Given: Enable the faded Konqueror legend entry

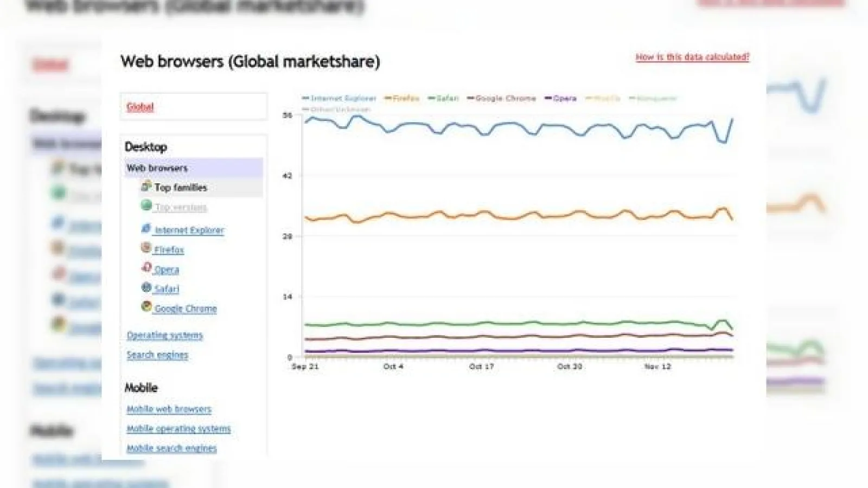Looking at the screenshot, I should [x=653, y=98].
